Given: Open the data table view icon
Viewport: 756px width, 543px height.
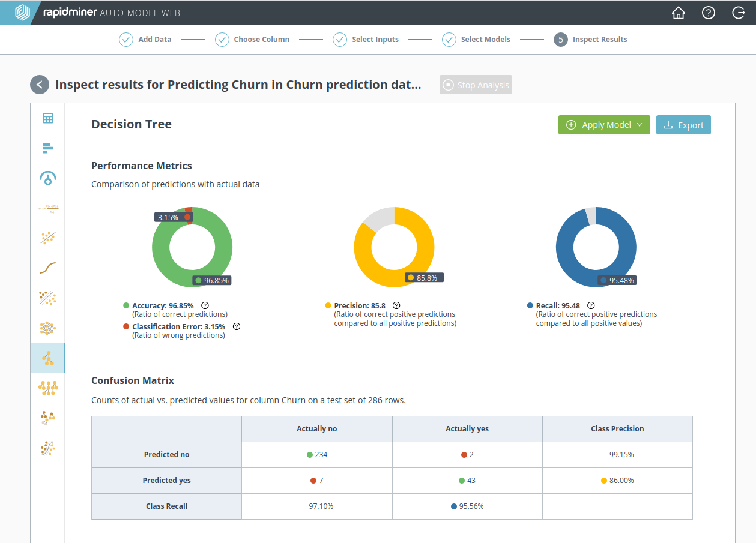Looking at the screenshot, I should click(48, 118).
